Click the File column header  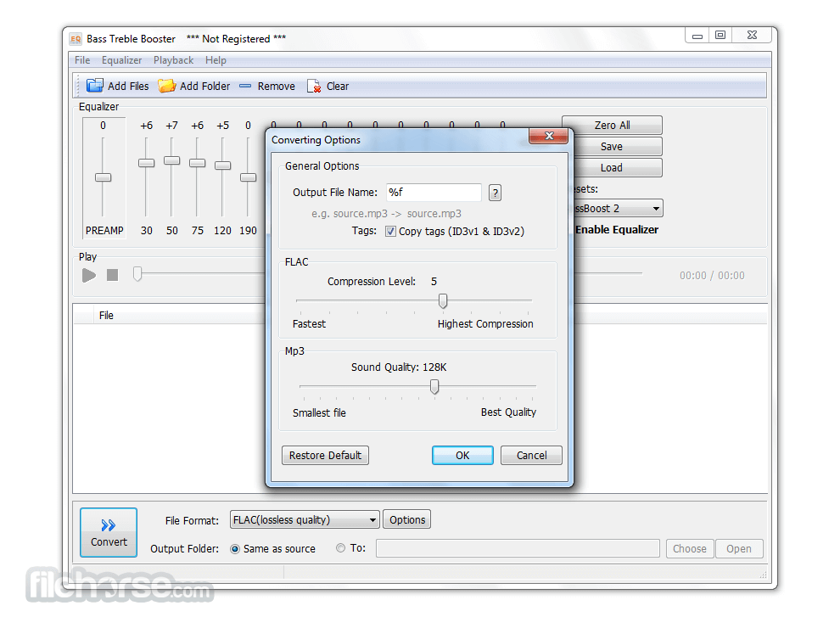(x=106, y=316)
